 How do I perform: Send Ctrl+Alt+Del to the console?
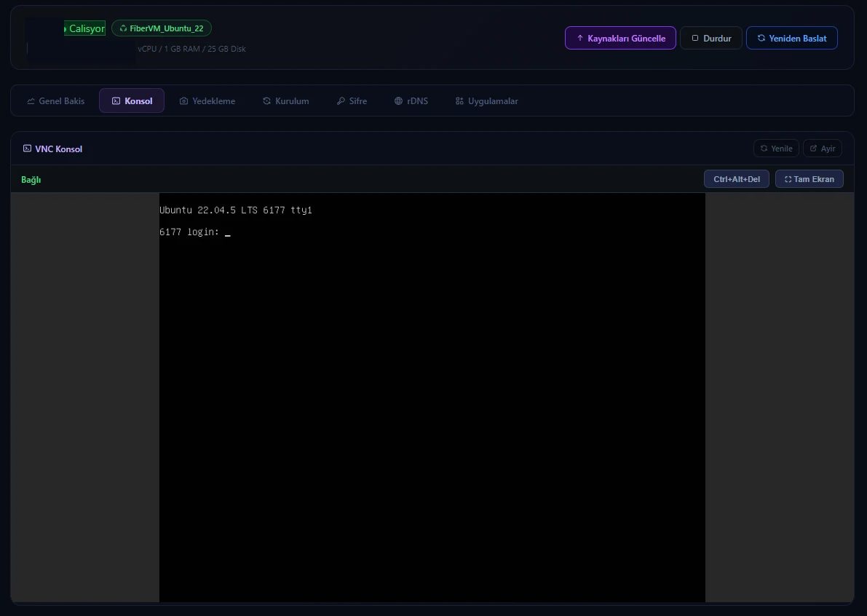(737, 179)
